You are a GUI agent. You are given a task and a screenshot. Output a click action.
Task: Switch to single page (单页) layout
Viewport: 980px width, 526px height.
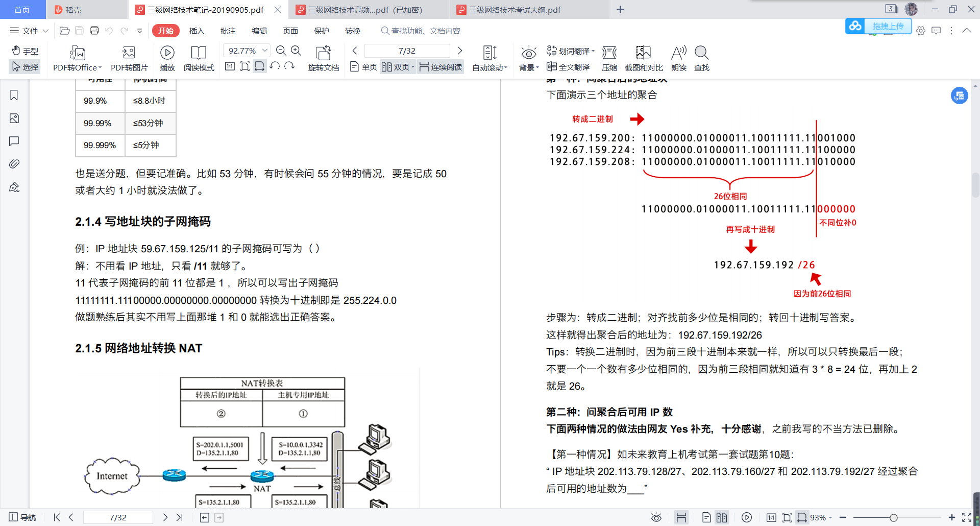pyautogui.click(x=363, y=67)
